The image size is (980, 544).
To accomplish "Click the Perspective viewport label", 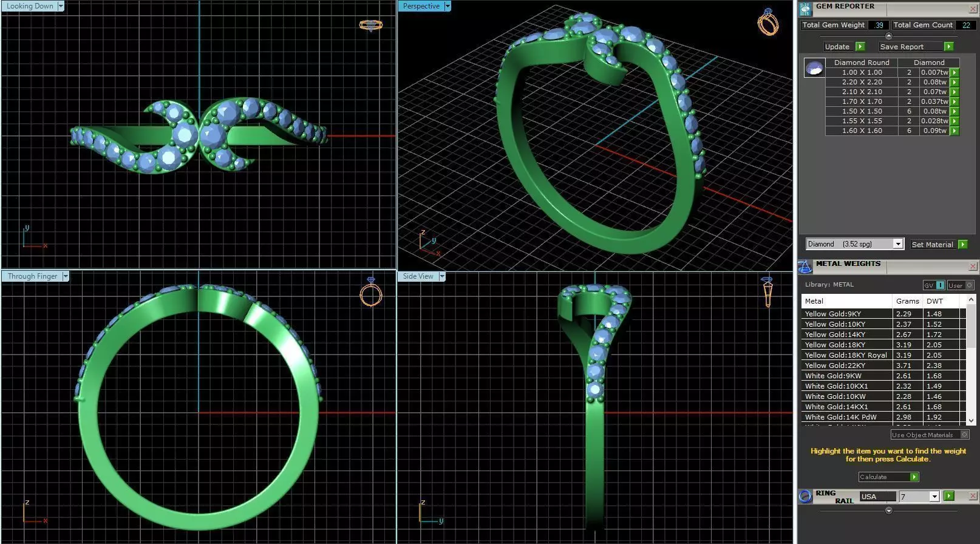I will (x=421, y=6).
